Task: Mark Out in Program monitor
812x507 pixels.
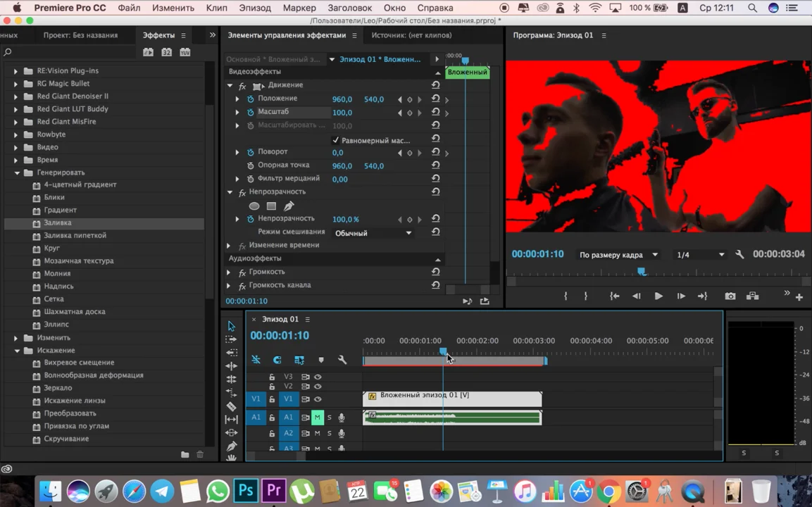Action: (x=586, y=296)
